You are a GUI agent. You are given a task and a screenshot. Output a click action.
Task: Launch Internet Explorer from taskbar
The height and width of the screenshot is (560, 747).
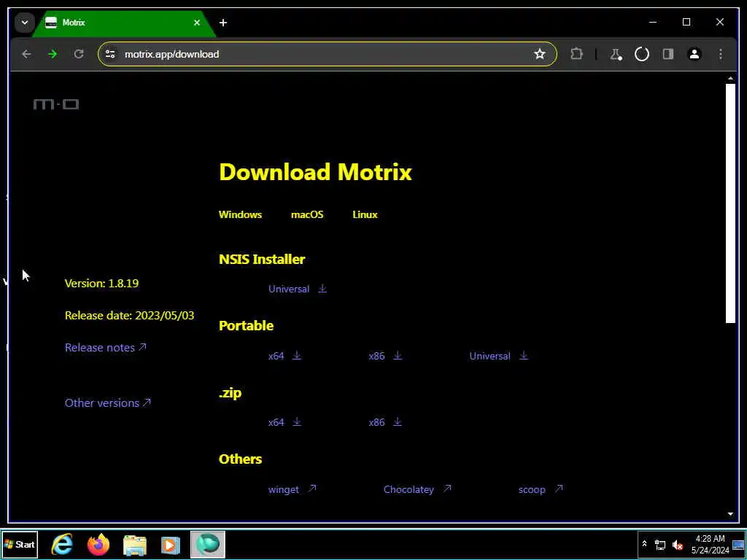(62, 544)
